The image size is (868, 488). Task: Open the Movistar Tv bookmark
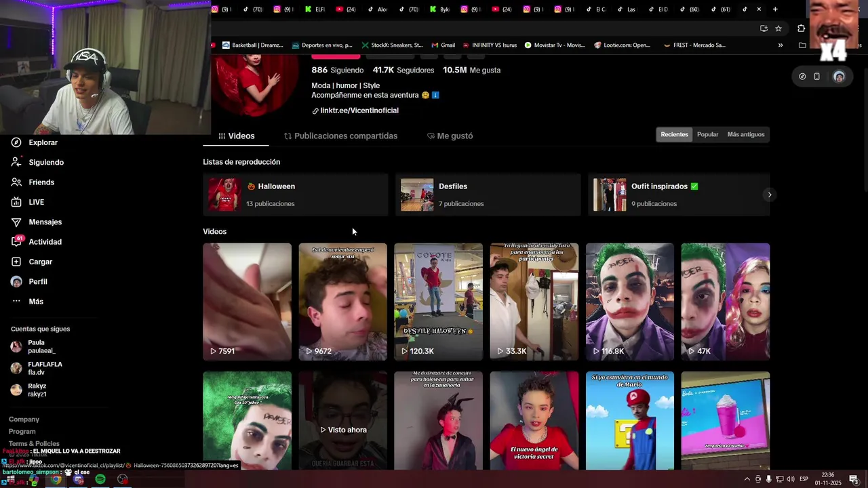(554, 45)
